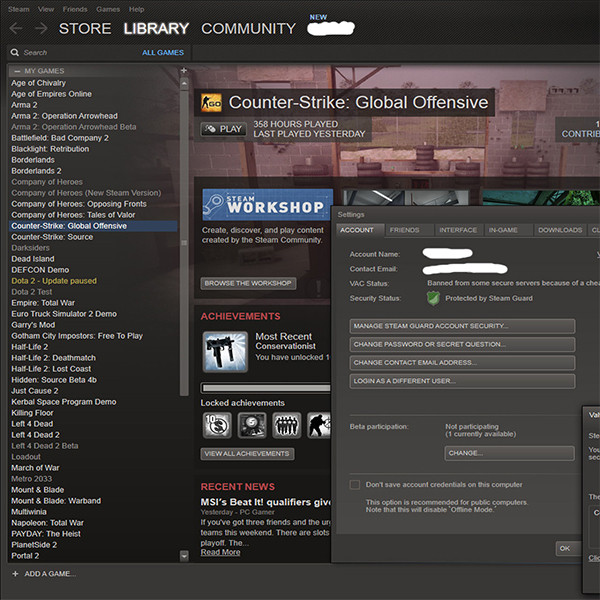600x600 pixels.
Task: Click the CS:GO game logo icon
Action: click(211, 103)
